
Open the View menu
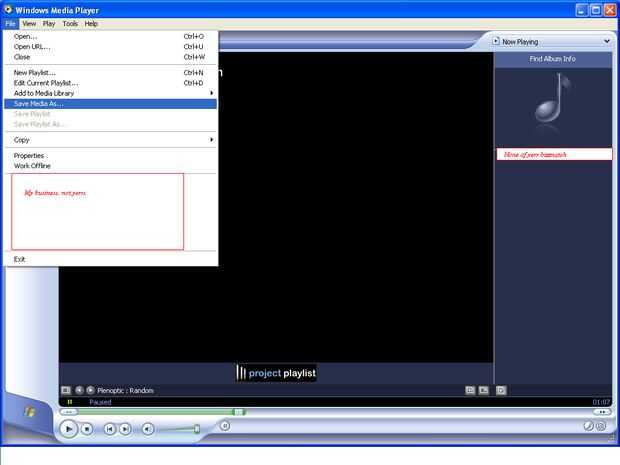29,24
